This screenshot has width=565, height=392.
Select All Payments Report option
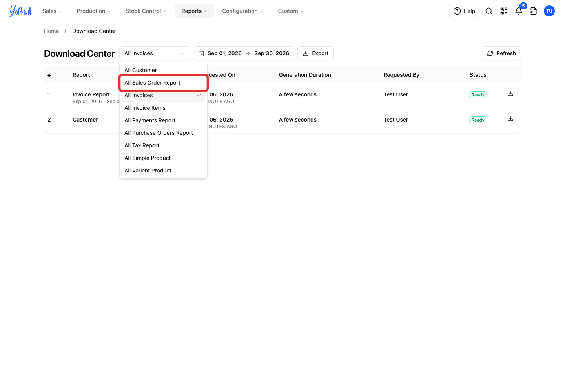tap(163, 120)
